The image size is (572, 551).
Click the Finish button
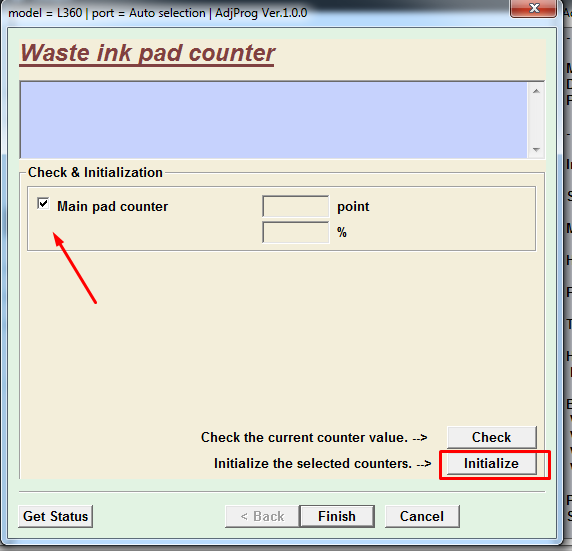pyautogui.click(x=337, y=516)
